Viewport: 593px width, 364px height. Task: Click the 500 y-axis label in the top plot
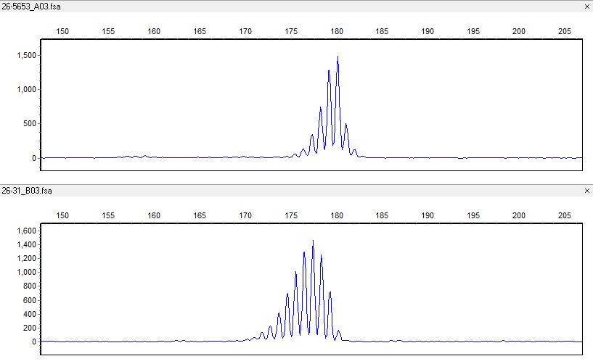tap(28, 123)
